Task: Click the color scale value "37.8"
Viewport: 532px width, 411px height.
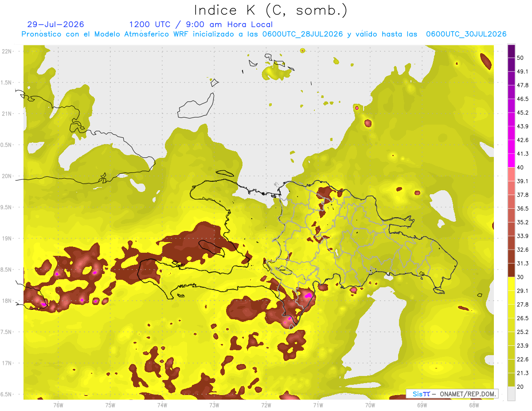Action: pyautogui.click(x=523, y=195)
